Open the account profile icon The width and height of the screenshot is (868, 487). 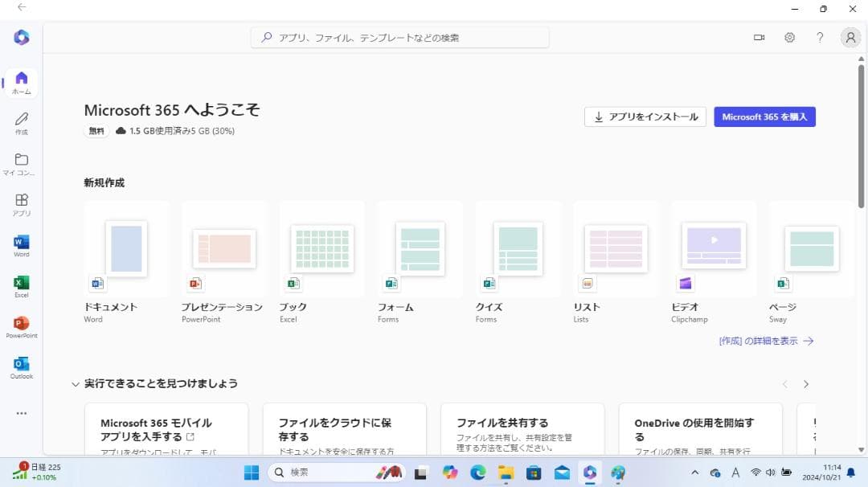click(850, 38)
